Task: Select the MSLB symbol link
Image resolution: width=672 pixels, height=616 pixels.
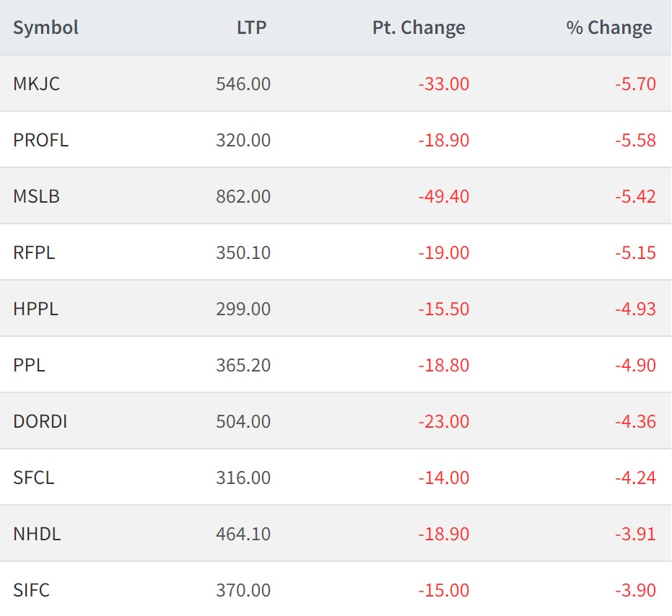Action: pyautogui.click(x=36, y=196)
